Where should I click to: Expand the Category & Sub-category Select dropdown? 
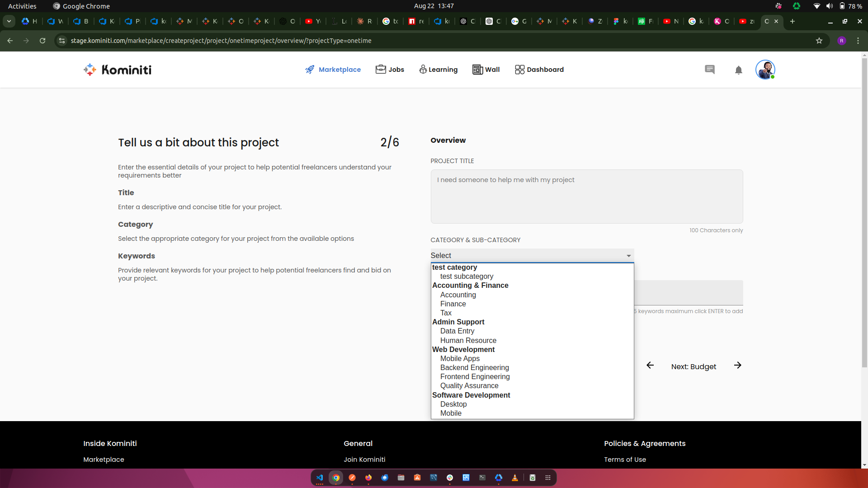tap(532, 256)
